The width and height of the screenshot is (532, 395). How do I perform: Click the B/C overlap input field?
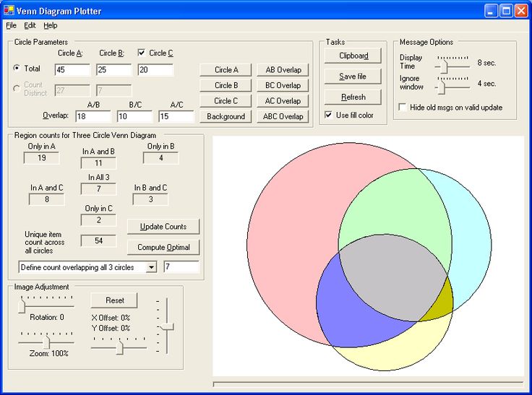pyautogui.click(x=134, y=116)
